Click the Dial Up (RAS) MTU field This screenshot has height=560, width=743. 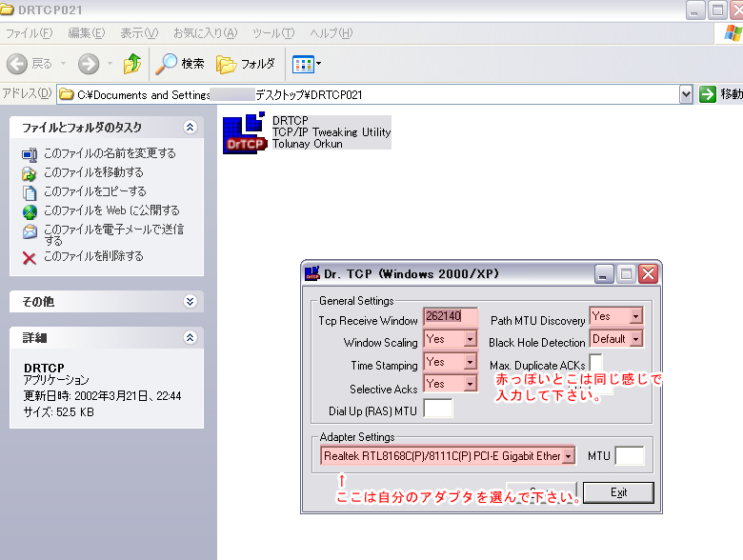click(x=438, y=409)
